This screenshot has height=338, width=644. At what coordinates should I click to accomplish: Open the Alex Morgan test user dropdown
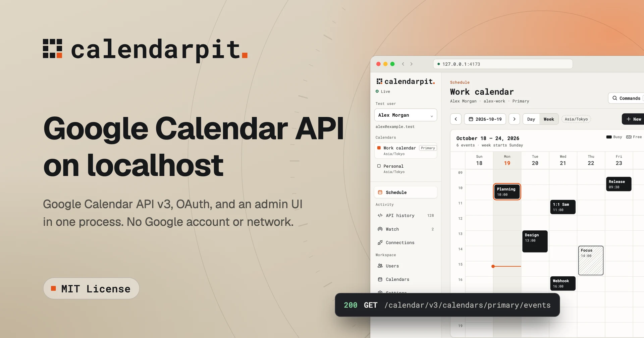[406, 115]
